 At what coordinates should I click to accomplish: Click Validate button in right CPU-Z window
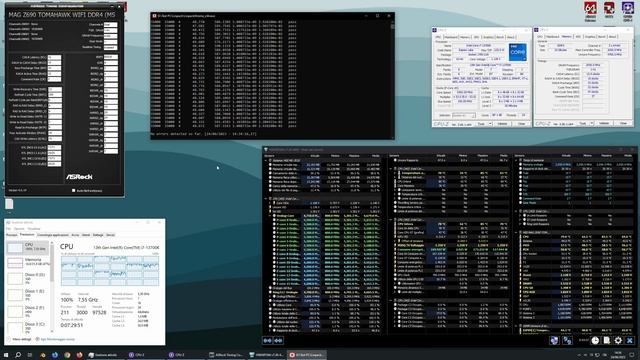[x=604, y=123]
